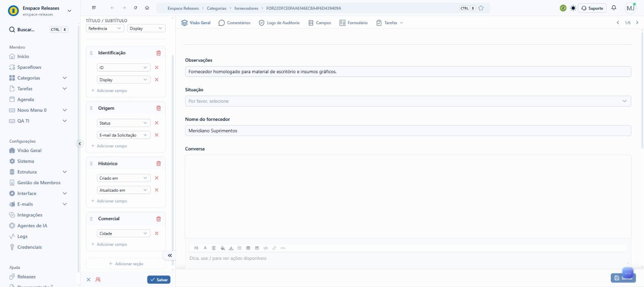Screen dimensions: 644x287
Task: Remove the E-mail da Solicitação field
Action: coord(156,135)
